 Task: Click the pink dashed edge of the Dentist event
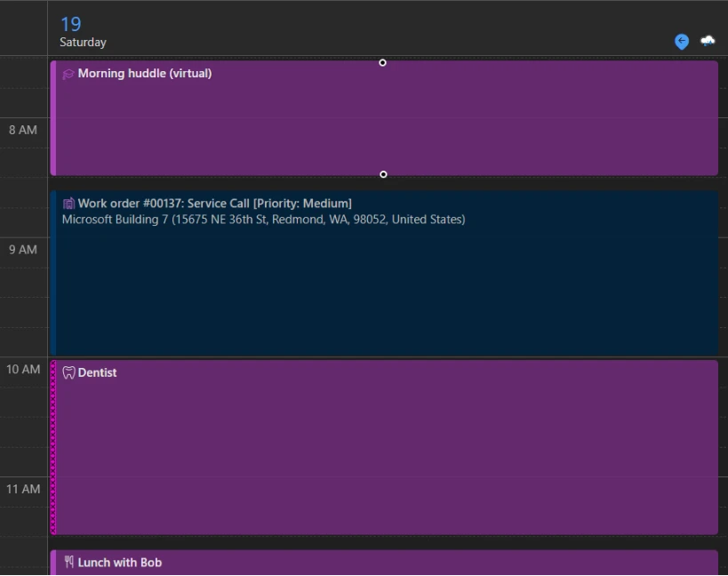55,444
